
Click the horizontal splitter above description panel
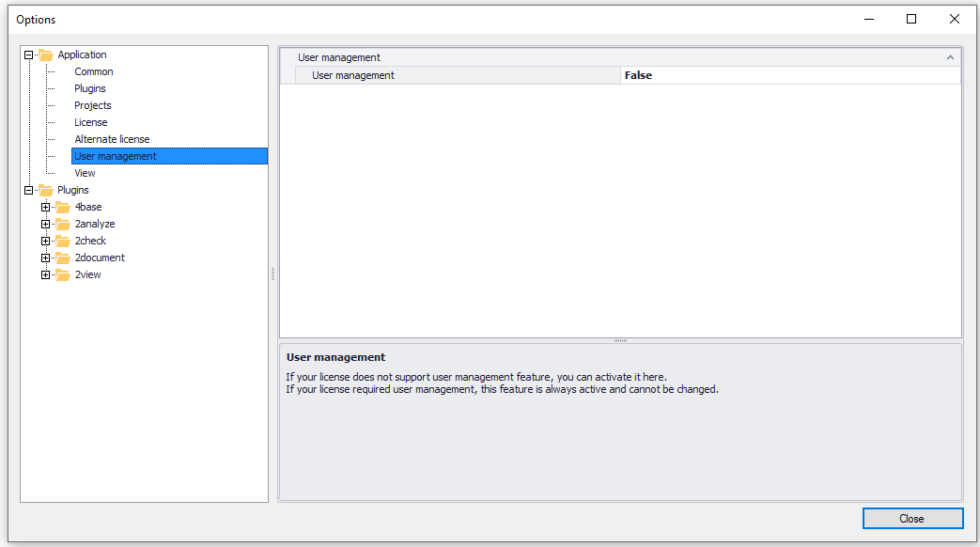[620, 340]
